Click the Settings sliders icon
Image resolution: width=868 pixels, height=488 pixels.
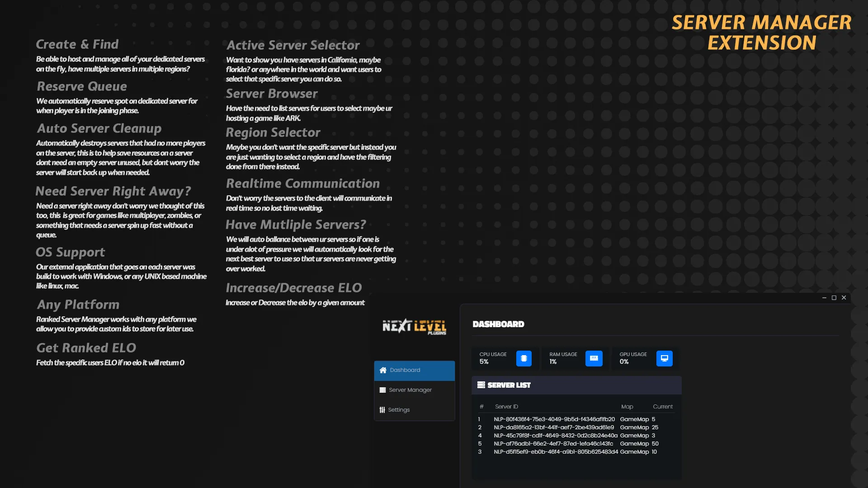[x=382, y=410]
